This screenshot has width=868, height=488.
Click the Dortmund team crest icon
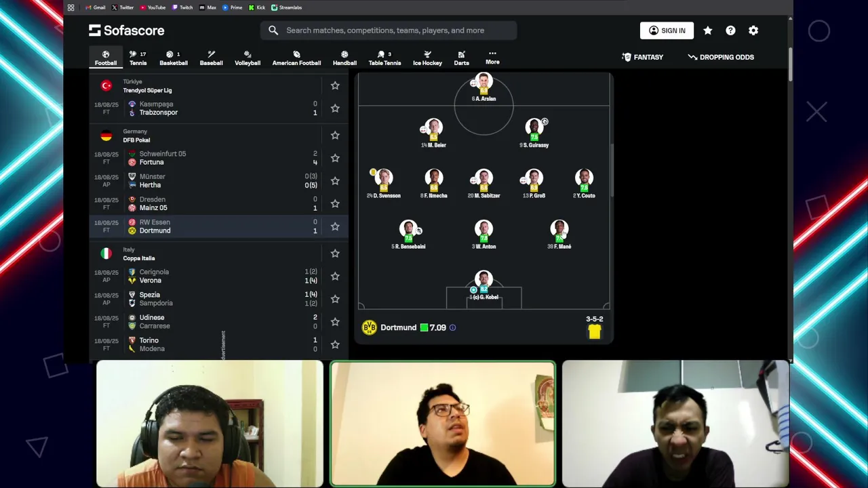pyautogui.click(x=369, y=328)
